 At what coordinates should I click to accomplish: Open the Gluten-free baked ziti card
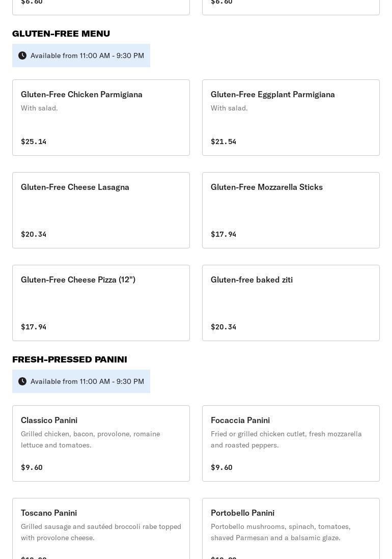291,303
